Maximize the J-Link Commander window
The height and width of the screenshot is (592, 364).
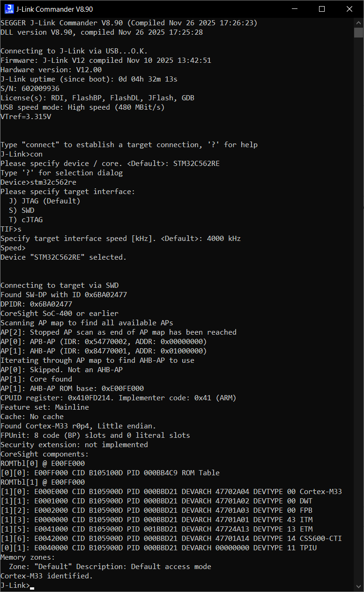coord(322,8)
